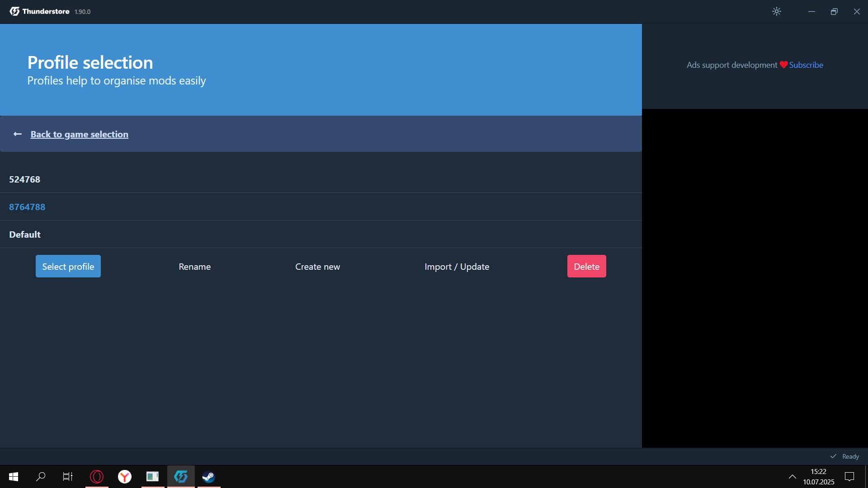The image size is (868, 488).
Task: Close the Thunderstore window
Action: 857,12
